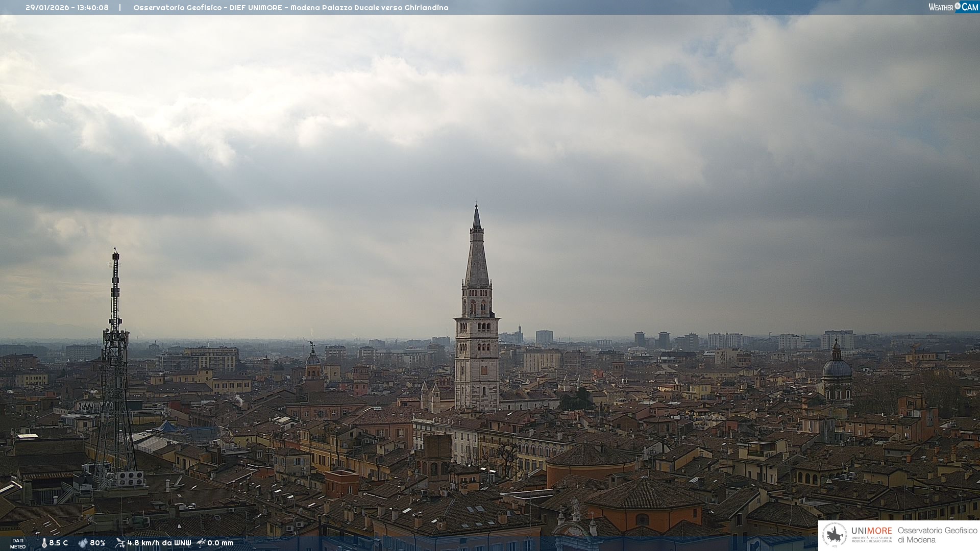Click the rain umbrella precipitation icon

pyautogui.click(x=201, y=543)
